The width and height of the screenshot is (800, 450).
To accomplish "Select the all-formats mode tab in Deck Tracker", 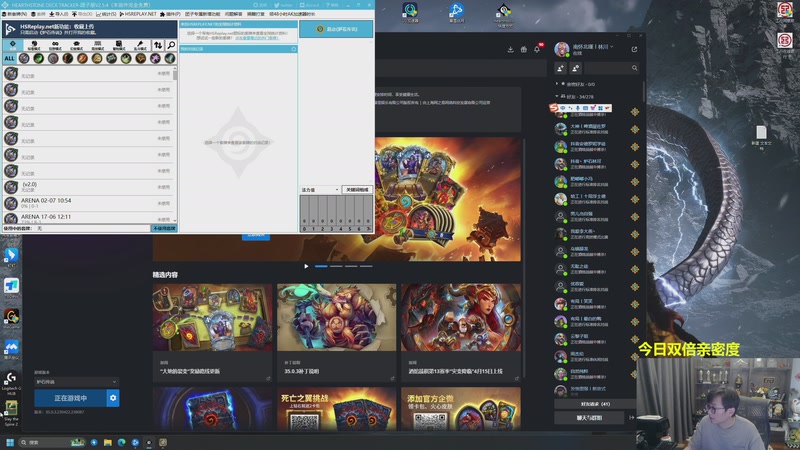I will tap(13, 45).
